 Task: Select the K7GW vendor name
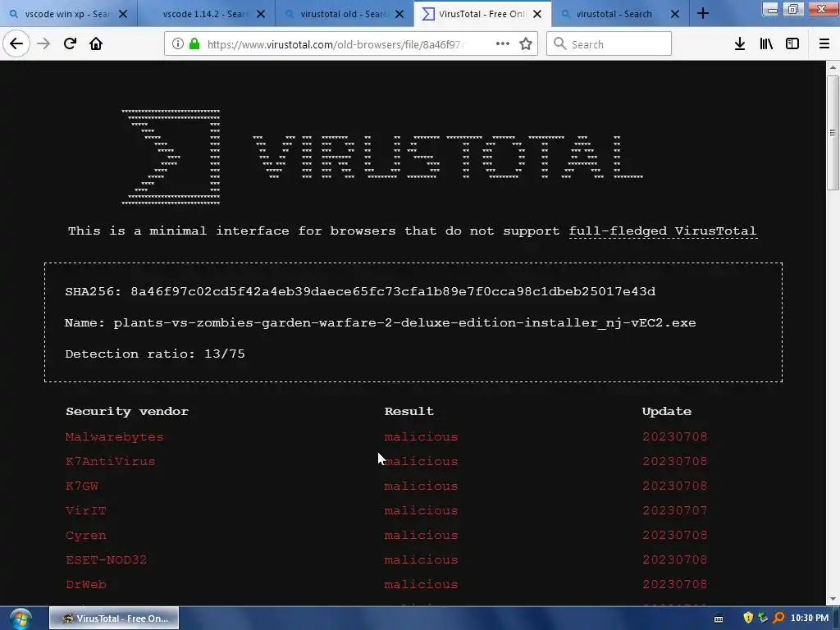[81, 486]
